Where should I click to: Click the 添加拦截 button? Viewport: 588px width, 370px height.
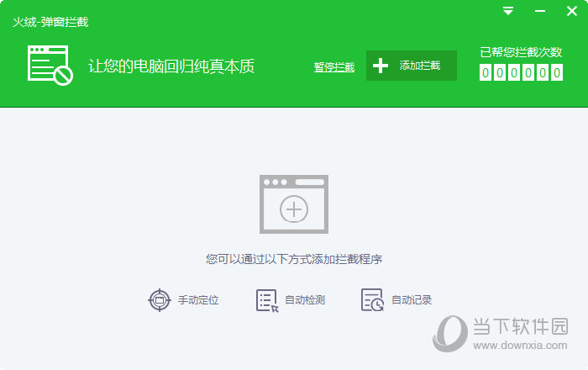(x=412, y=66)
